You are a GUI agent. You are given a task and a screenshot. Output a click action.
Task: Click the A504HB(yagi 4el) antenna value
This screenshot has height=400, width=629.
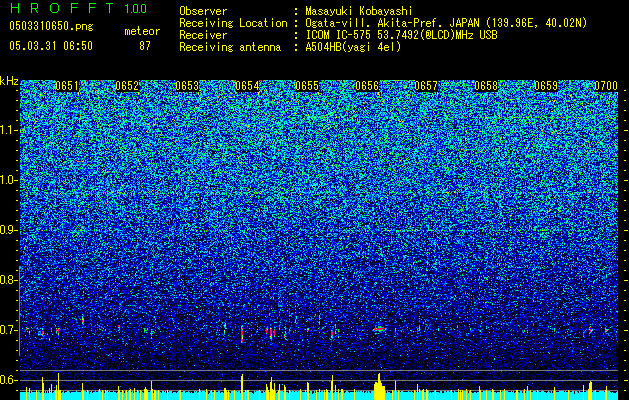tap(353, 47)
